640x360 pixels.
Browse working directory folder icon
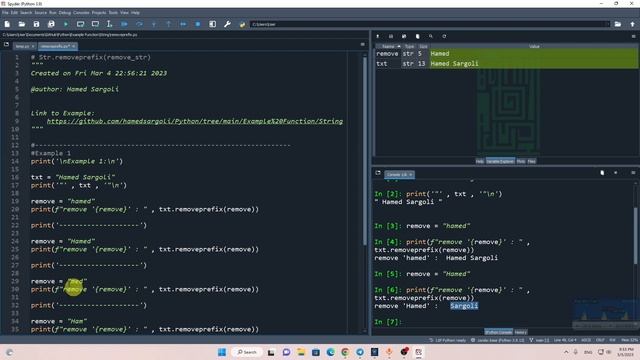tap(618, 24)
